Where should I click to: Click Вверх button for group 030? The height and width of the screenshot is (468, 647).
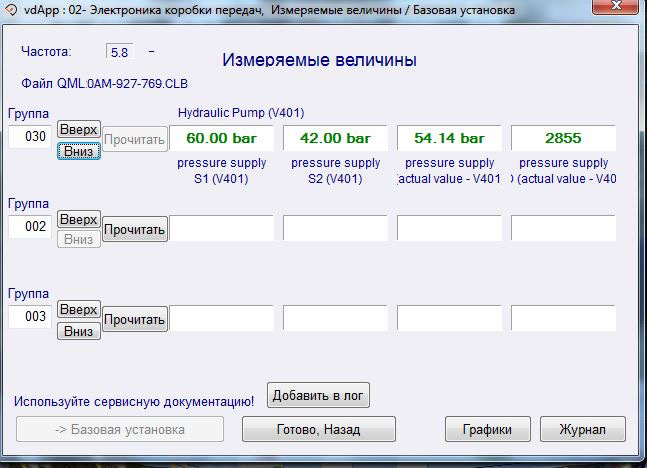[79, 129]
